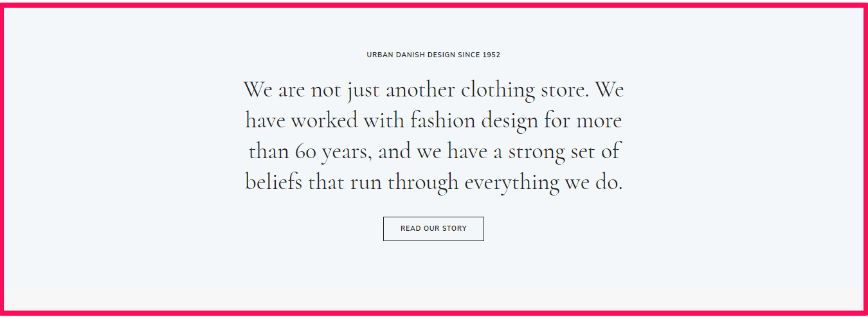
Task: Click the word URBAN in the tagline
Action: 380,55
